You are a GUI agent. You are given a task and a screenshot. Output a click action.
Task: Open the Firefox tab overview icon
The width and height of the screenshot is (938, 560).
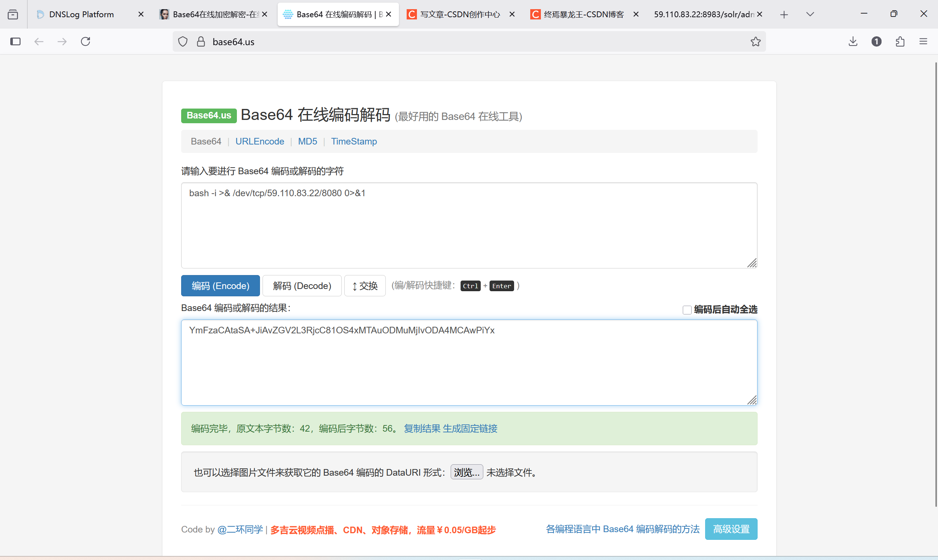(13, 14)
